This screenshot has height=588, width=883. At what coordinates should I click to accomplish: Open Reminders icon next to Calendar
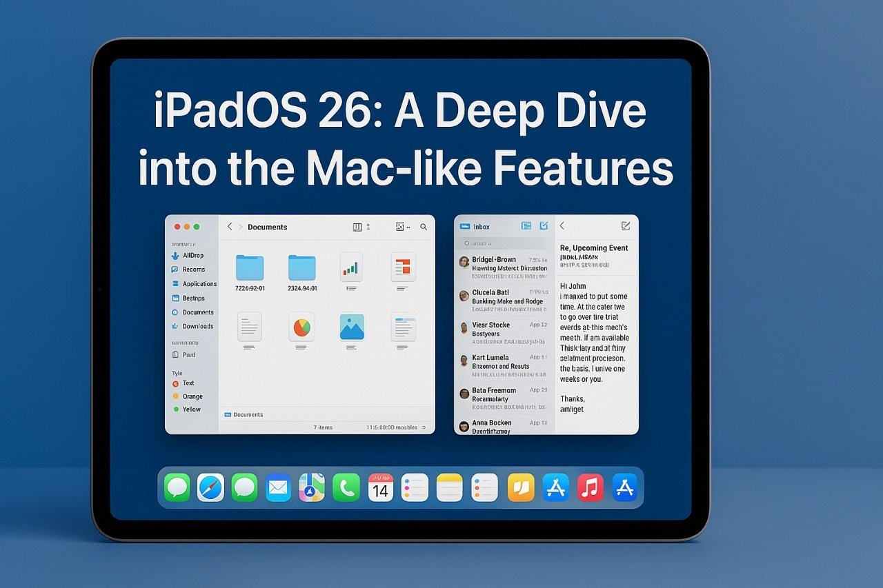coord(415,487)
